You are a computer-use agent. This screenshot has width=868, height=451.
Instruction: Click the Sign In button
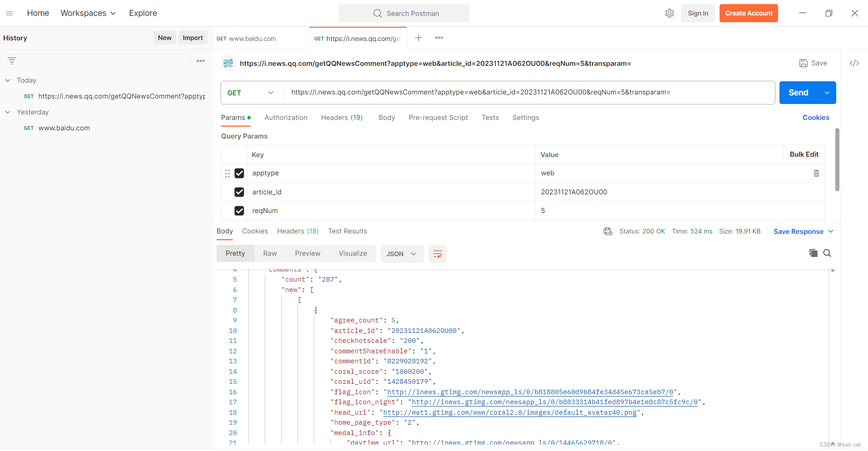pos(698,13)
